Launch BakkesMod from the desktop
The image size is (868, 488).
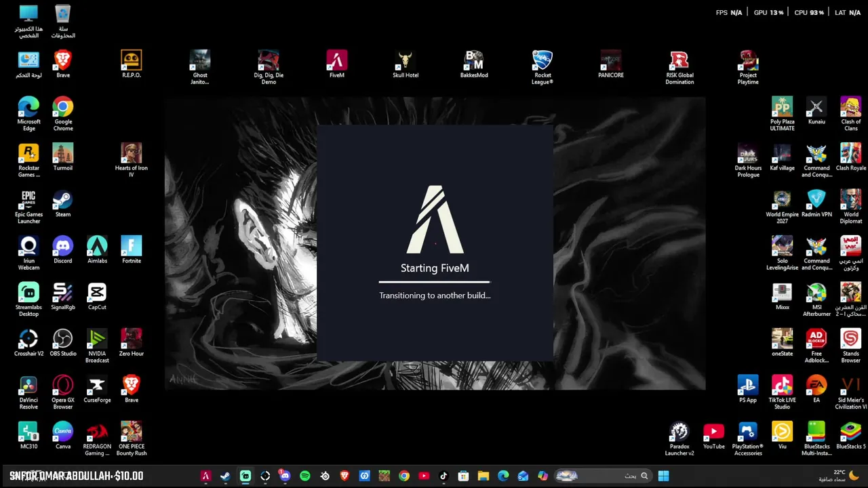click(474, 64)
